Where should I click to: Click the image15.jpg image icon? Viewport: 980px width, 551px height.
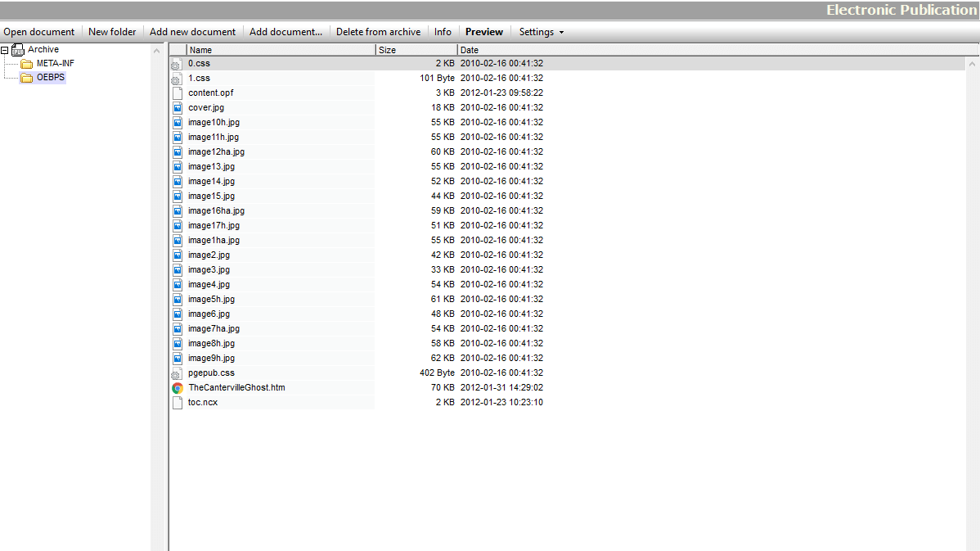[x=178, y=196]
